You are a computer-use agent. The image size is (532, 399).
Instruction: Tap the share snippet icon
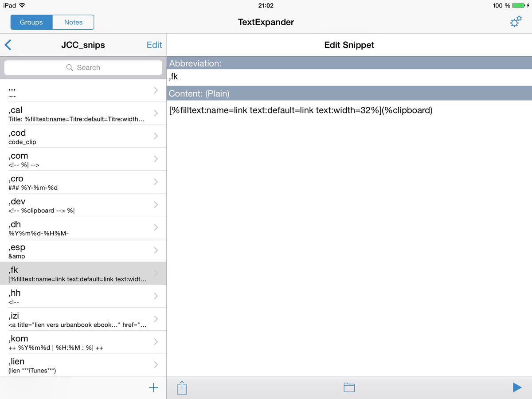click(182, 387)
